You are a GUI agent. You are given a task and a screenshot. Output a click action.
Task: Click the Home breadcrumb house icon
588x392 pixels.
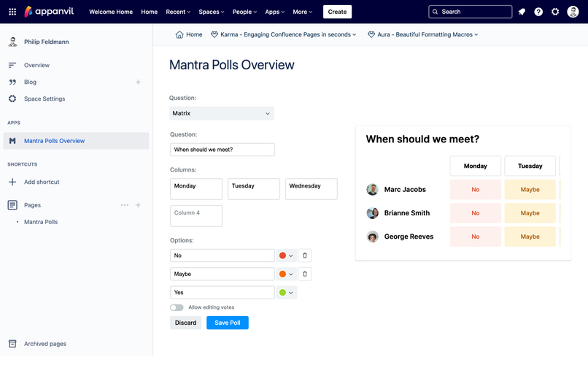pos(179,34)
